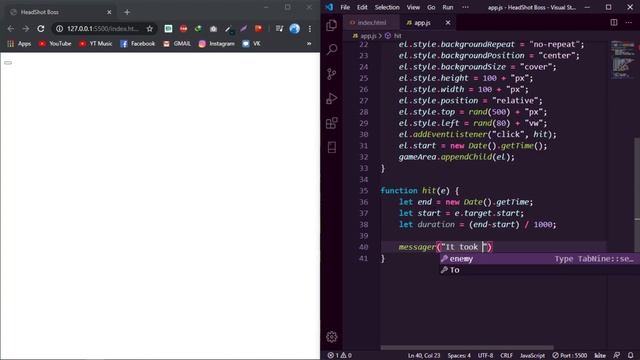Screen dimensions: 640x360
Task: Open the Selection menu
Action: [x=387, y=7]
